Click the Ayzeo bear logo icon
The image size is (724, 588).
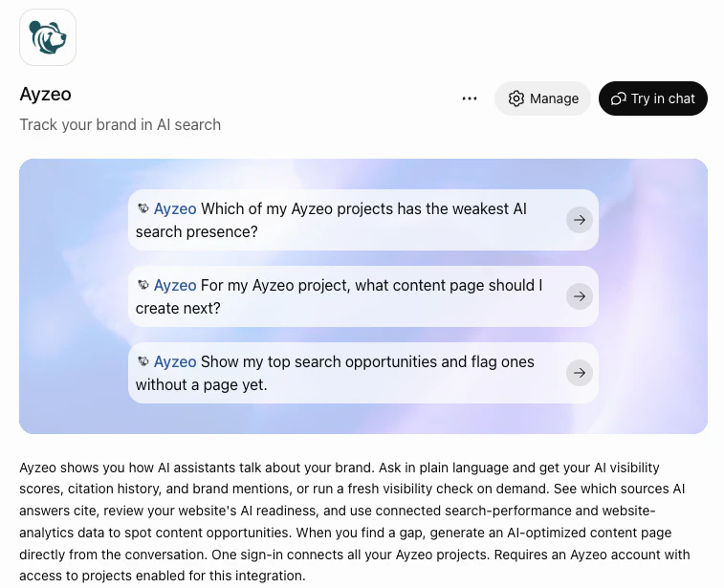click(48, 37)
